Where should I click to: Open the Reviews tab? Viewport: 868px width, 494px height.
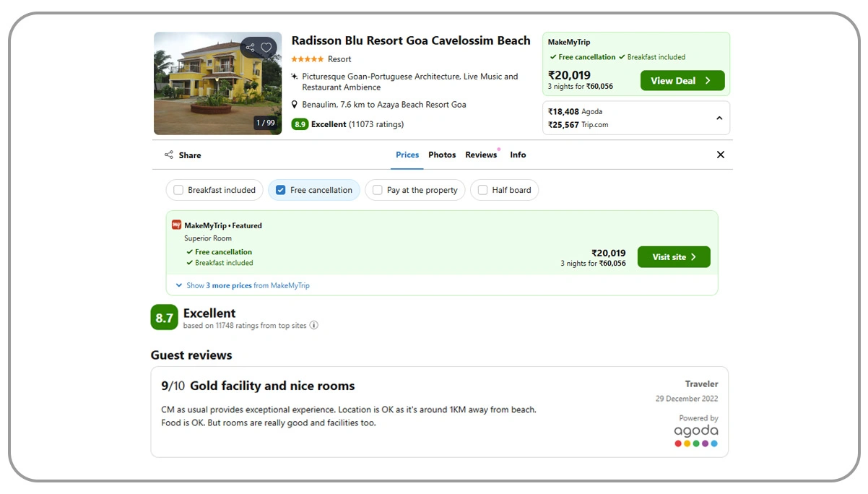click(x=481, y=155)
